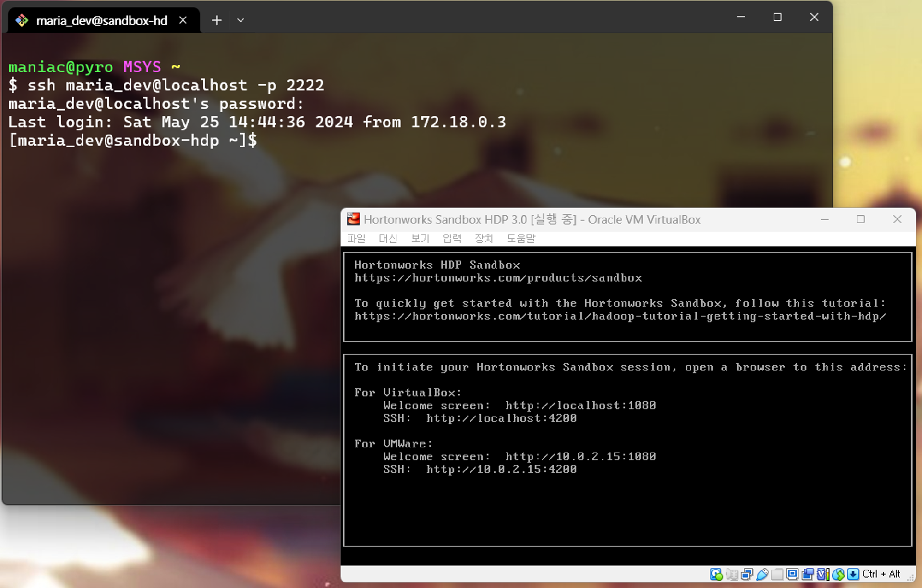The image size is (922, 588).
Task: Click the keyboard capture down-arrow icon in VirtualBox
Action: [853, 574]
